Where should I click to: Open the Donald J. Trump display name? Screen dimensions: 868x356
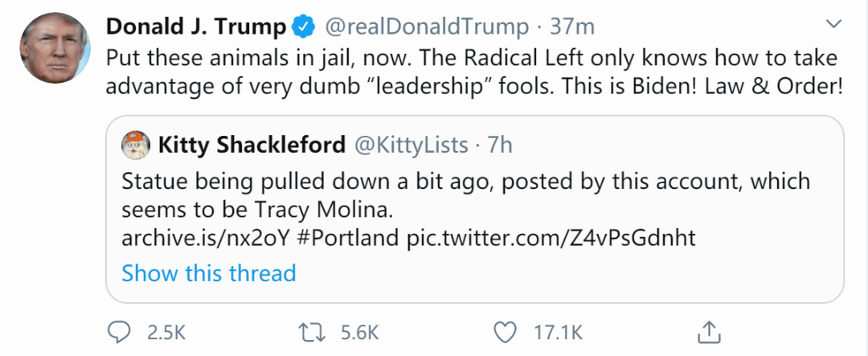click(196, 27)
